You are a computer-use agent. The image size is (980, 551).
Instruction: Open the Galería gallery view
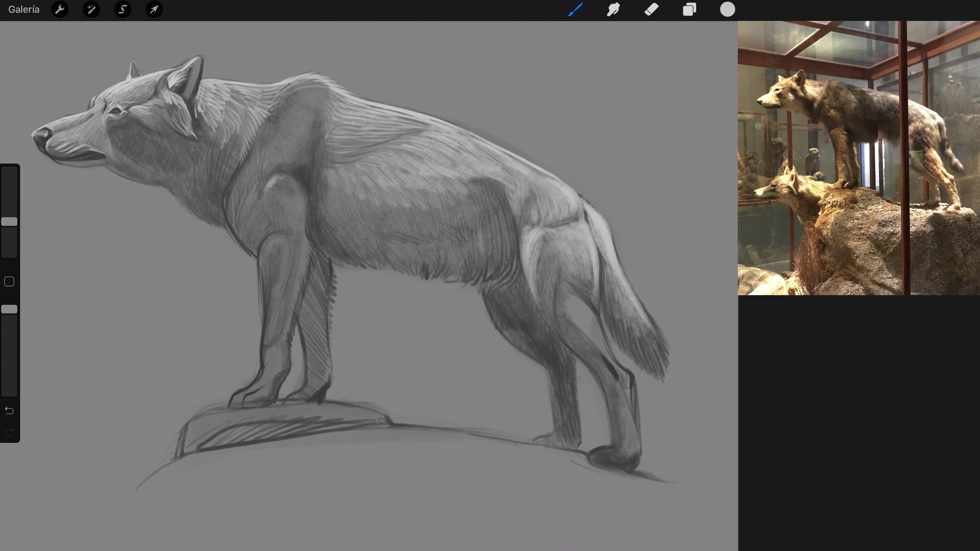click(23, 9)
